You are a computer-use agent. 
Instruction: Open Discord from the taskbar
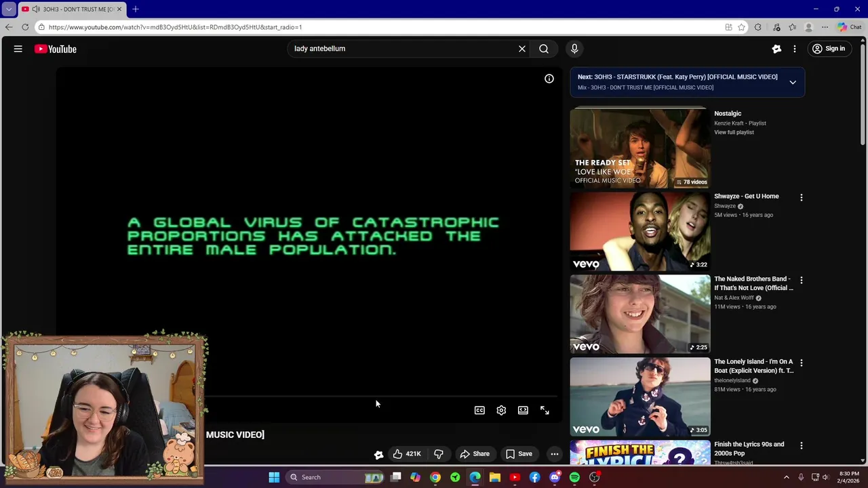[x=555, y=477]
